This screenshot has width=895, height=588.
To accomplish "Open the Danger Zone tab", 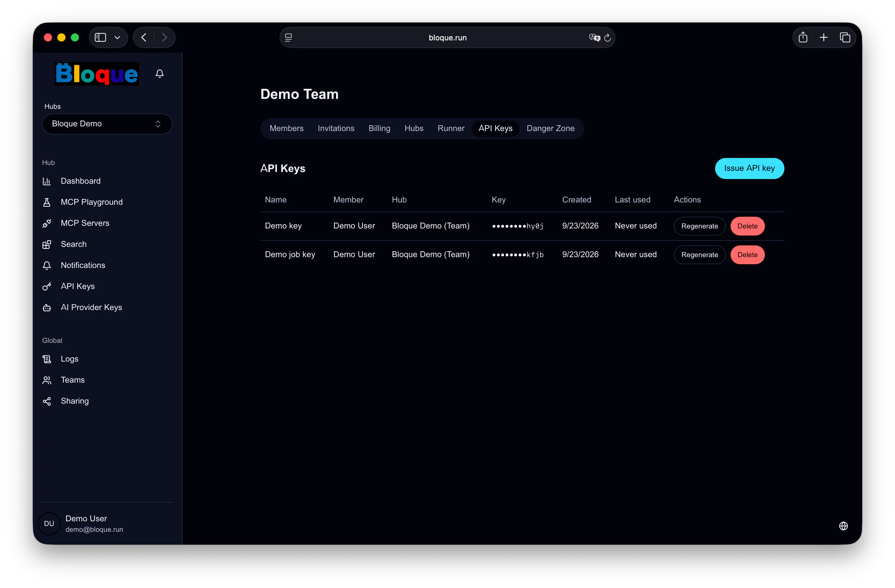I will (x=550, y=129).
